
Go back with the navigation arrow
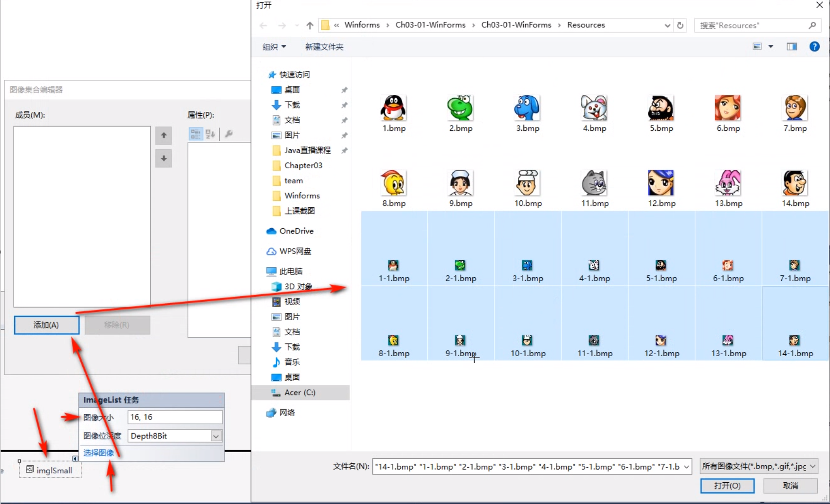coord(264,26)
